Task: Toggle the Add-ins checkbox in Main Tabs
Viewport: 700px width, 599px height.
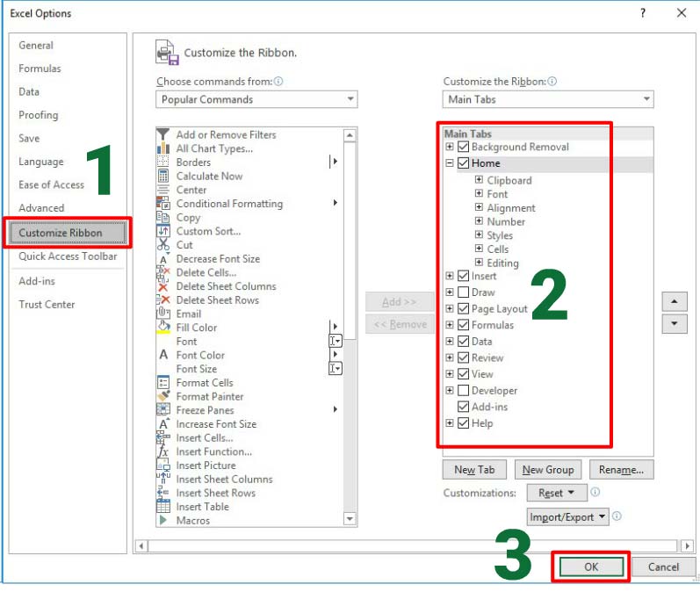Action: [x=463, y=407]
